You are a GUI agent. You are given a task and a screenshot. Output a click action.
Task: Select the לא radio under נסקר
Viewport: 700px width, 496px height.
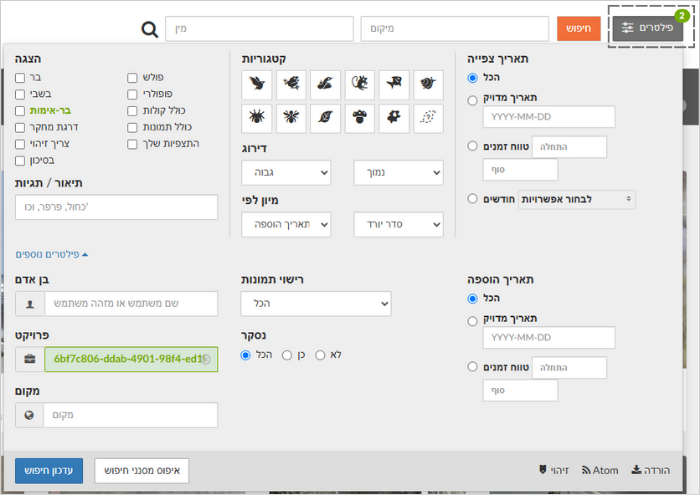point(320,355)
